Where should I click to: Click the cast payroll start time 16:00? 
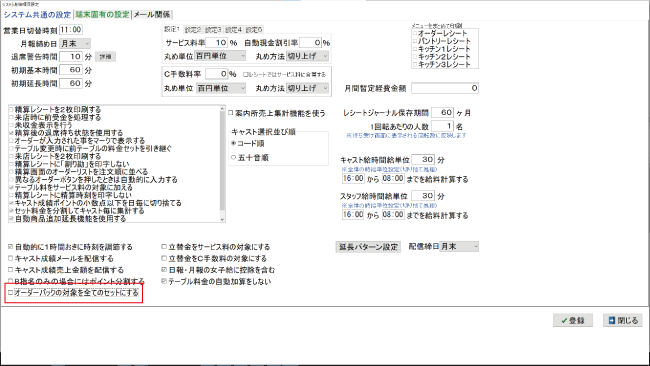(x=353, y=179)
